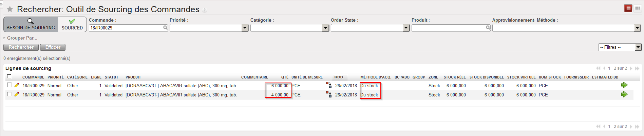Viewport: 644px width, 136px height.
Task: Go to next page, top pager
Action: point(631,68)
